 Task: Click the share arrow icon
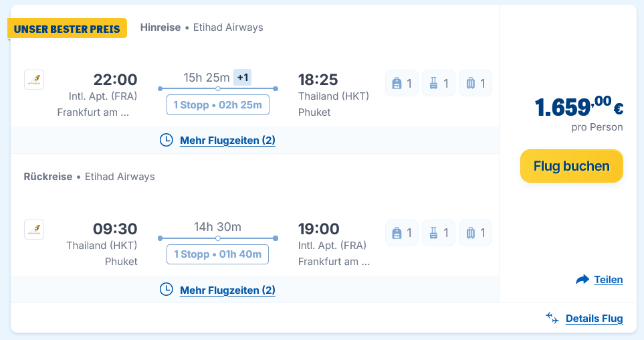[582, 280]
